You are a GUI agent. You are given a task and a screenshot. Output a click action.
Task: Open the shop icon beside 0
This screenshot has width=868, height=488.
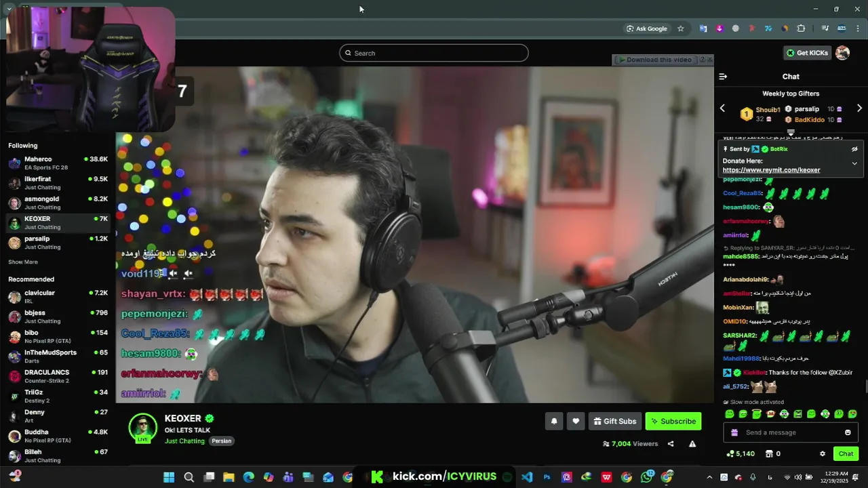click(x=769, y=454)
